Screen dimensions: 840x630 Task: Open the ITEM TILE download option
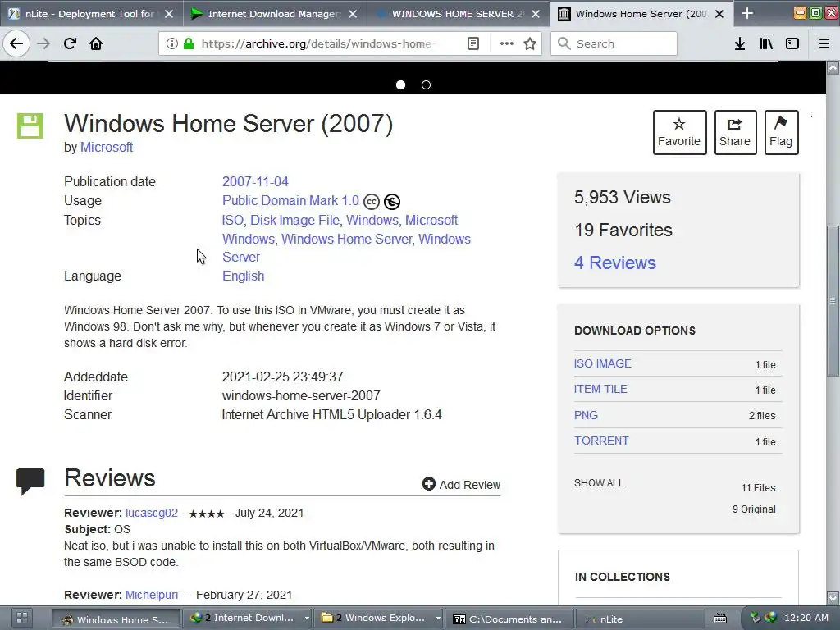click(600, 389)
